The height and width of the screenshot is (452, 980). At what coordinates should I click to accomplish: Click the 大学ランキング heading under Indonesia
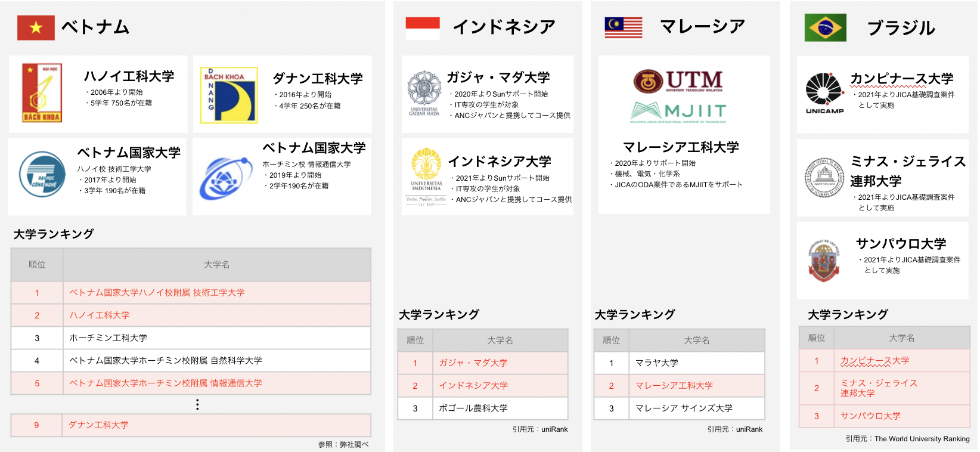(439, 315)
